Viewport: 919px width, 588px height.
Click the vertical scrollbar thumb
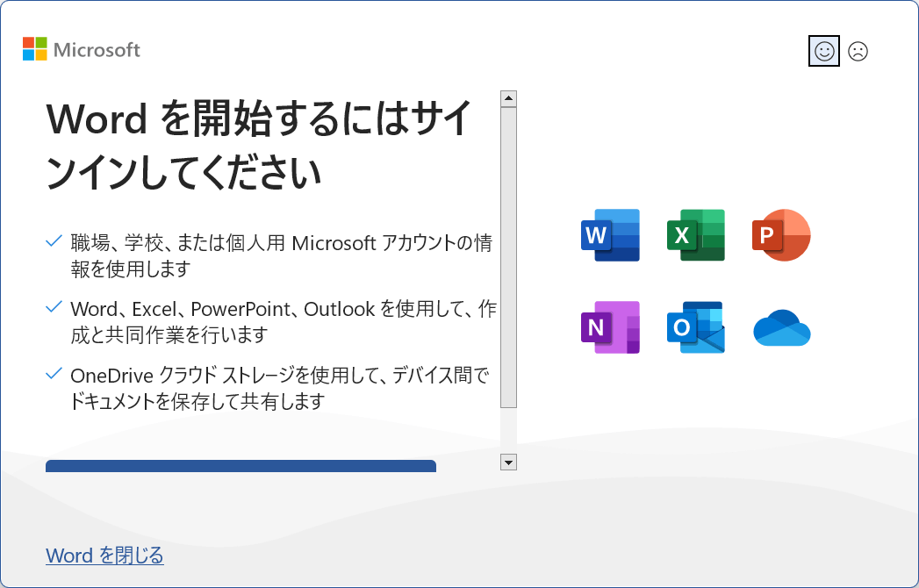pos(508,257)
